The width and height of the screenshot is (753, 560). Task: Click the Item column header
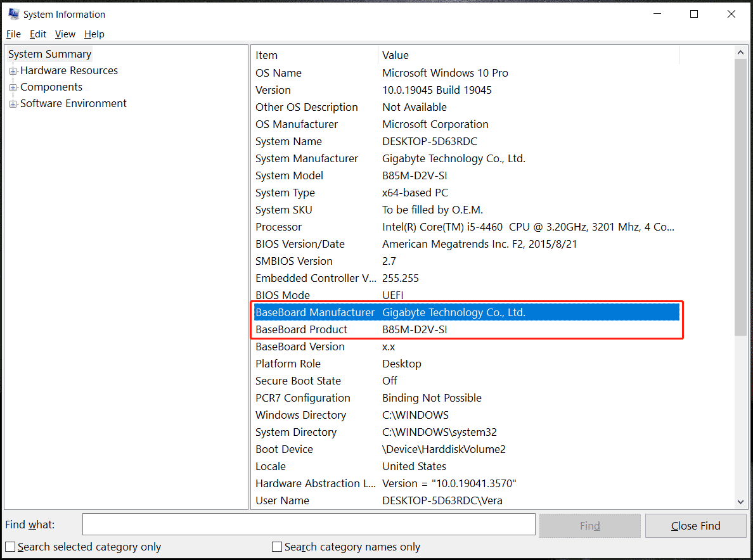pyautogui.click(x=316, y=55)
